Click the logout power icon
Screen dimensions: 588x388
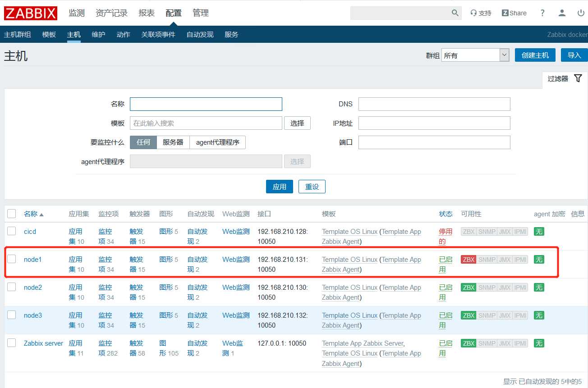(581, 13)
